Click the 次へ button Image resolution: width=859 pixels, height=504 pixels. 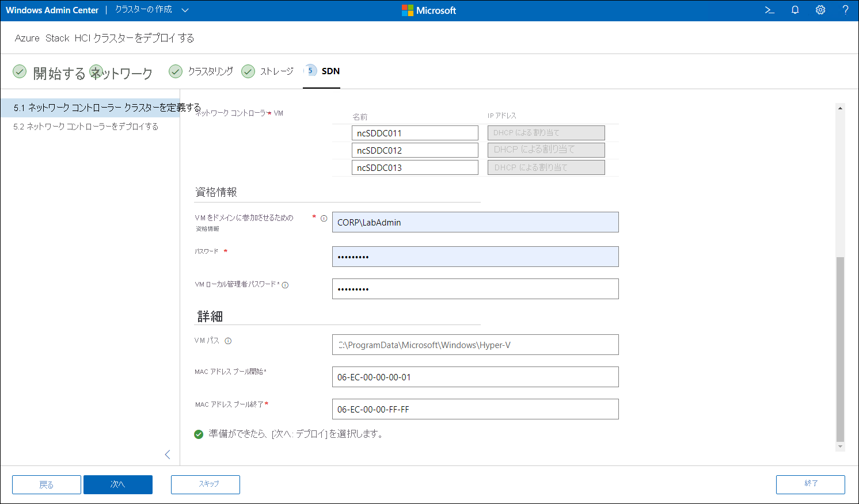pyautogui.click(x=118, y=484)
